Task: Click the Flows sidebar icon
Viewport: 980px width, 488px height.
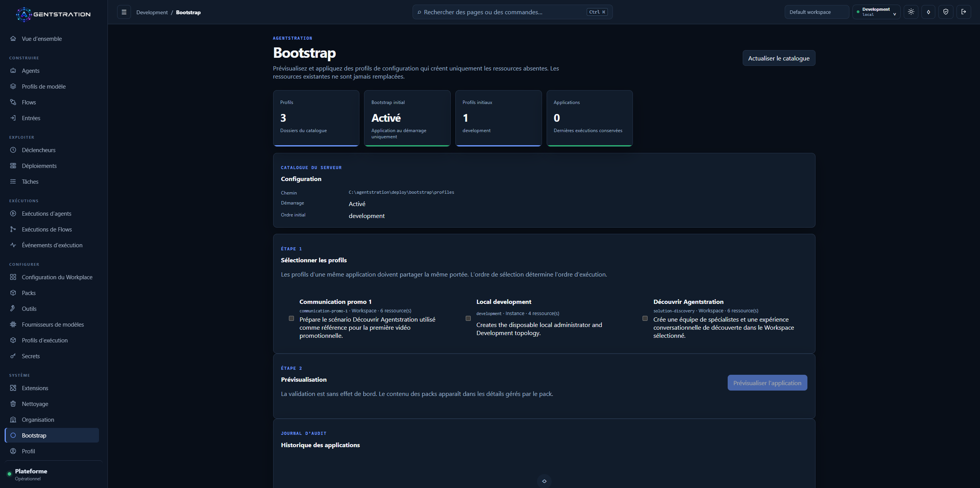Action: (13, 102)
